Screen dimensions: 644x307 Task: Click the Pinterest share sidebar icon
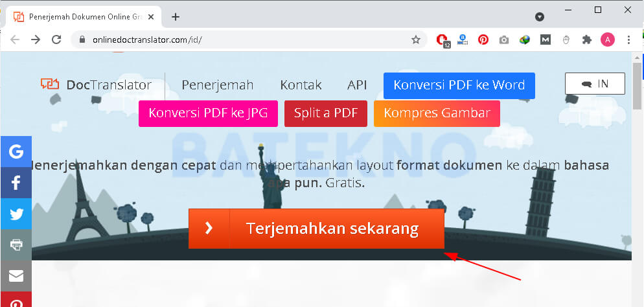(16, 300)
